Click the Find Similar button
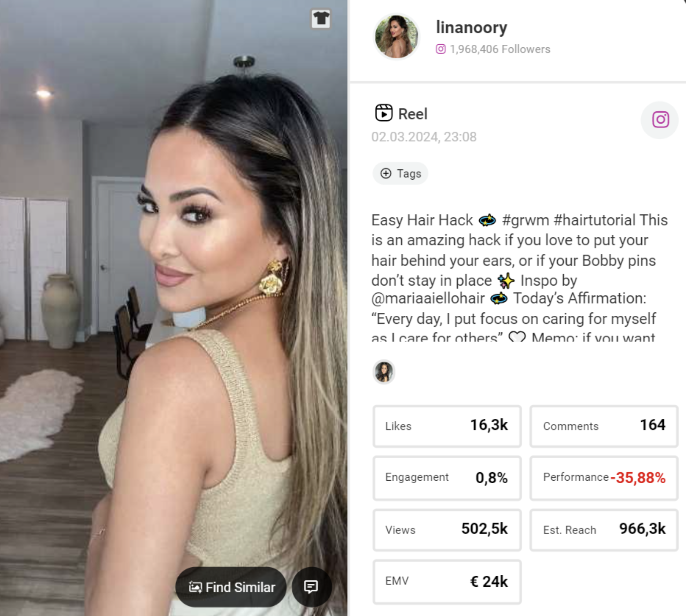 pyautogui.click(x=231, y=587)
